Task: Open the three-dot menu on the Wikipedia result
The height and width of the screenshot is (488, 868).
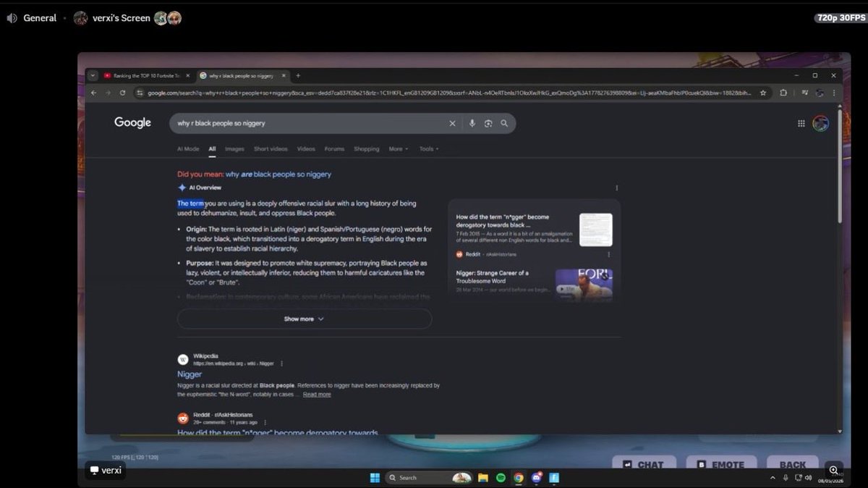Action: 282,363
